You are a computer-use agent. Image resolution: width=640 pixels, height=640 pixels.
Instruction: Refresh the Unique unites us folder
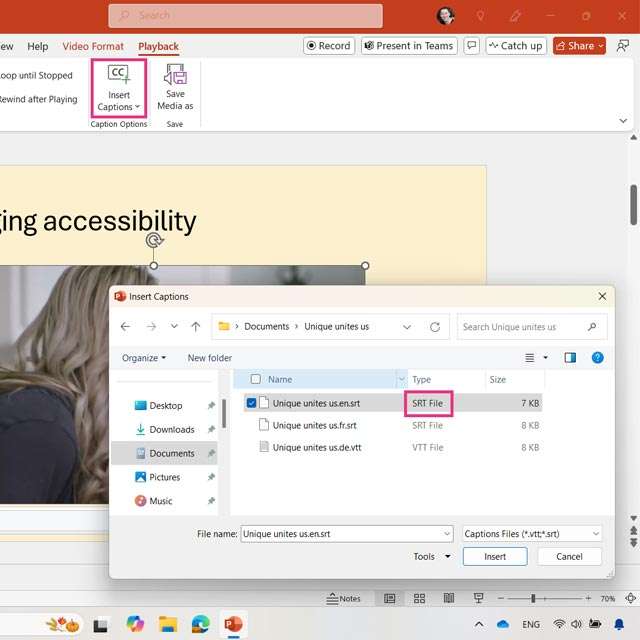point(435,327)
